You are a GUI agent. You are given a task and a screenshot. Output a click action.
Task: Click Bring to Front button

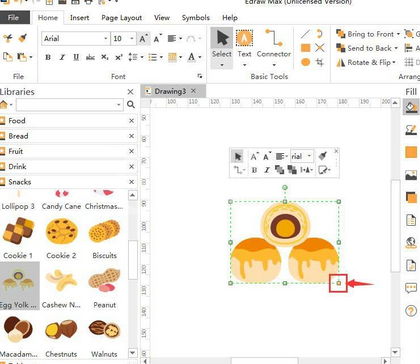(365, 34)
